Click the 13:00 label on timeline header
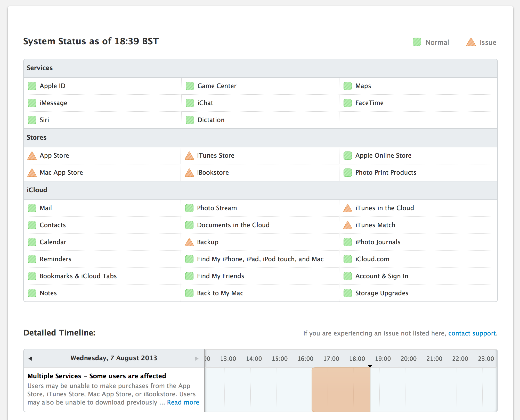520x420 pixels. tap(228, 359)
